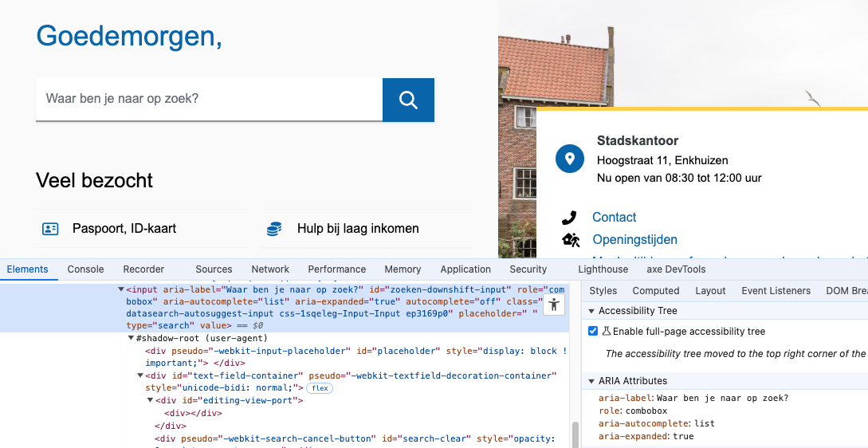Collapse the ARIA Attributes section
The image size is (868, 448).
click(591, 381)
